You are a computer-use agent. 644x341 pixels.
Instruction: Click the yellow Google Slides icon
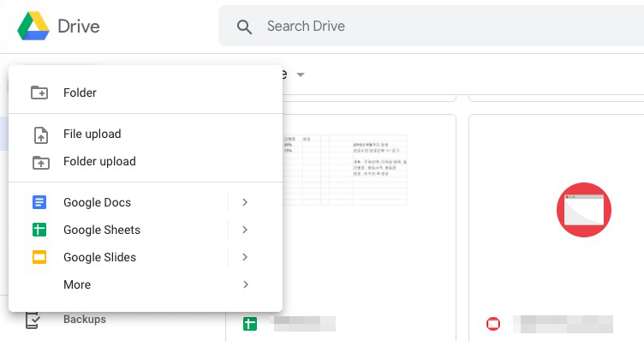[x=39, y=257]
